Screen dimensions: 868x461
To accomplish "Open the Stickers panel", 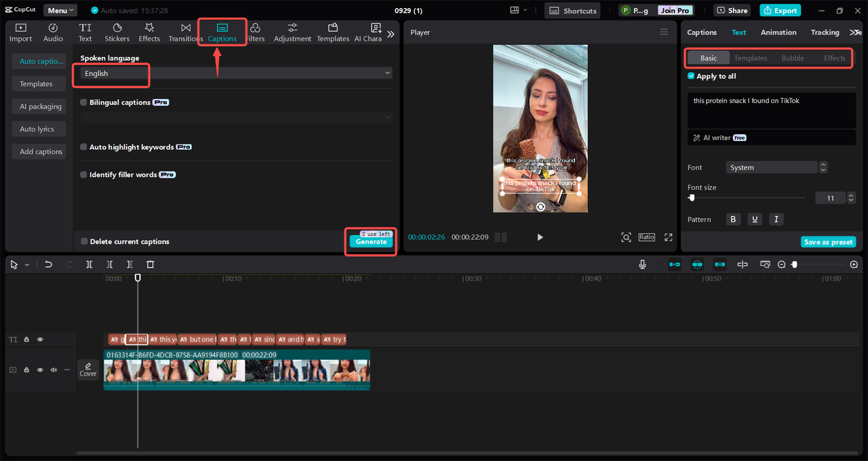I will (x=117, y=32).
